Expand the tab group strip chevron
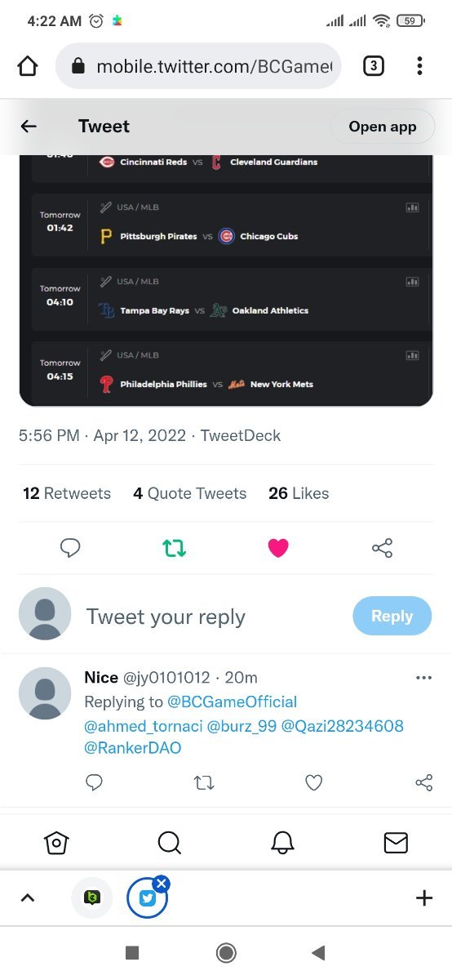The width and height of the screenshot is (452, 980). coord(27,898)
